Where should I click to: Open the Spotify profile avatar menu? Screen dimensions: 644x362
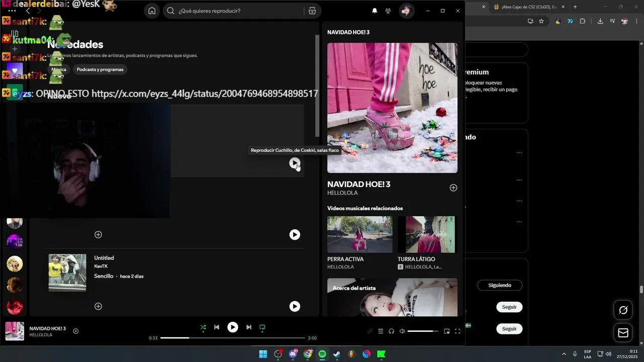pos(406,11)
